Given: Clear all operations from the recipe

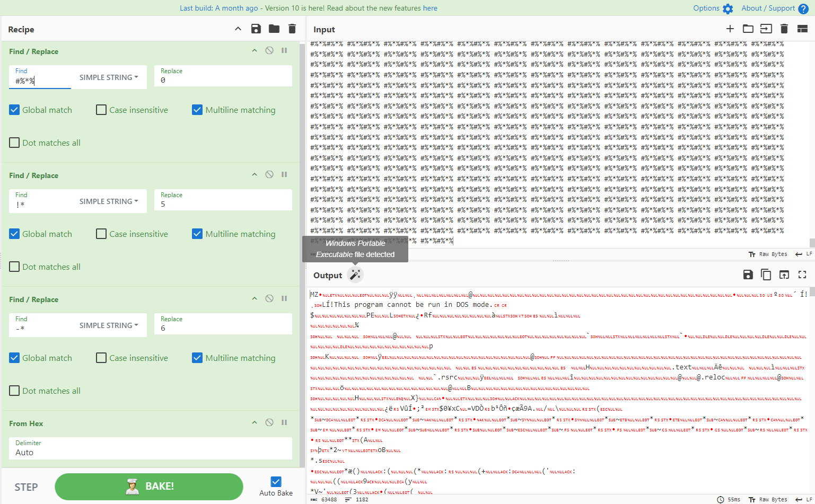Looking at the screenshot, I should click(292, 29).
